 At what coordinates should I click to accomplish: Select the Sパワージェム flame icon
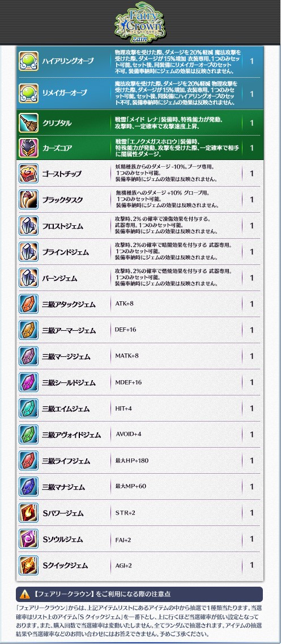click(x=29, y=513)
